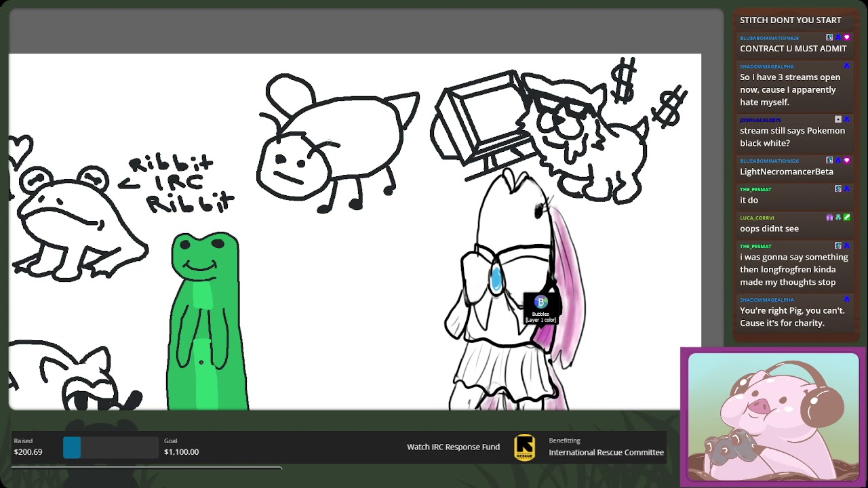Click the green checkmark badge beside luca_corrvi

click(846, 218)
